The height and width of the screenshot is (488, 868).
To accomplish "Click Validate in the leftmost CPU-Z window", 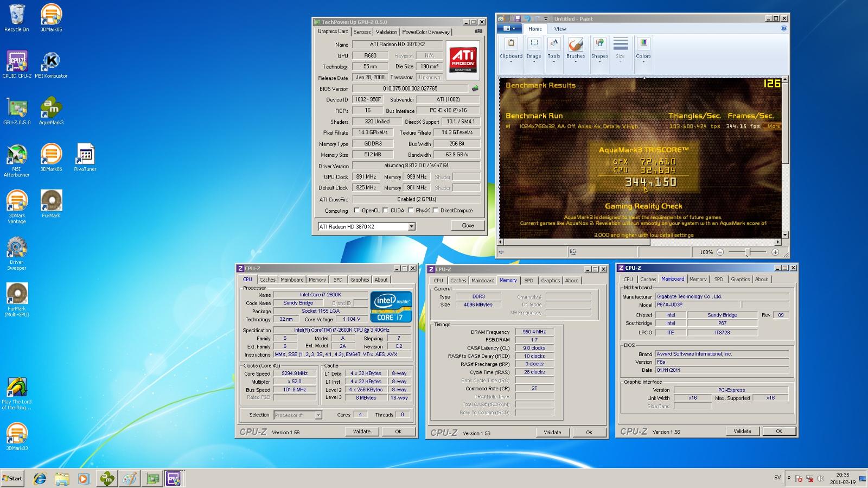I will click(362, 432).
